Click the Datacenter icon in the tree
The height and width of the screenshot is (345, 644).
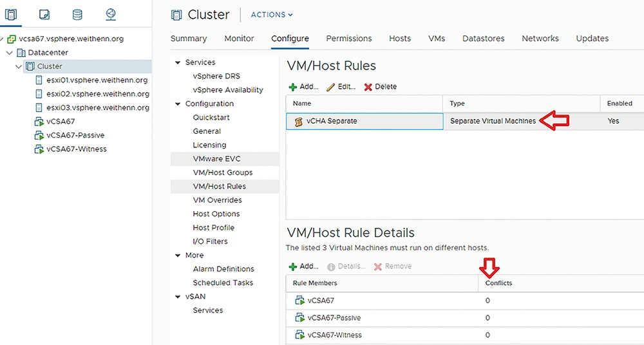(21, 53)
